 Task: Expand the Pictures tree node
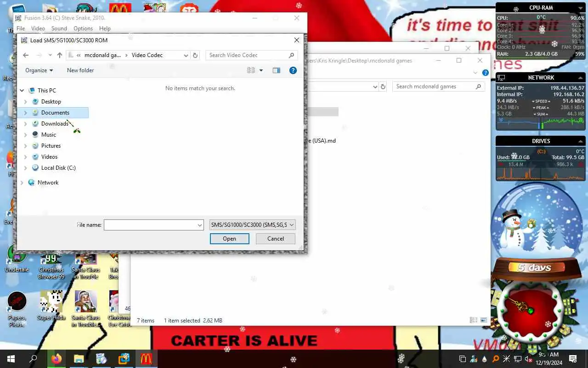coord(26,146)
